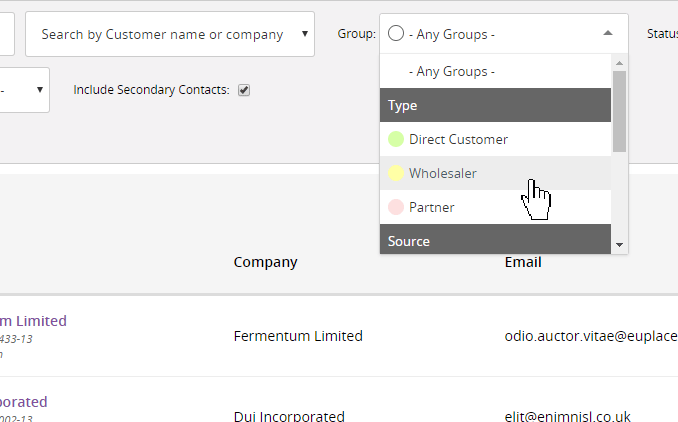Click the group list scrollbar thumb

click(619, 111)
